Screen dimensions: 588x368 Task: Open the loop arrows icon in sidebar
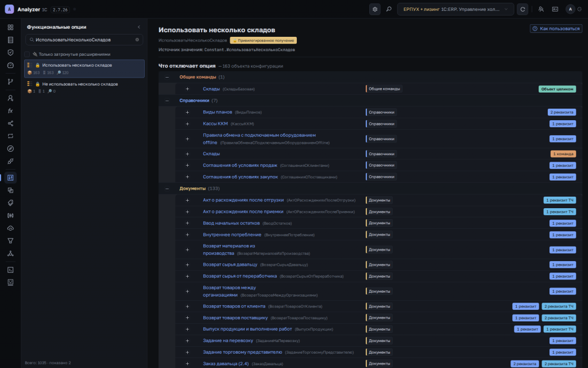(10, 136)
